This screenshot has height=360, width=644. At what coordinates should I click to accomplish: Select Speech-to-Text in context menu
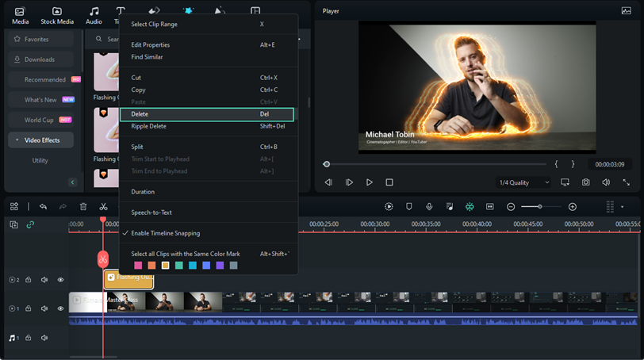pos(151,213)
